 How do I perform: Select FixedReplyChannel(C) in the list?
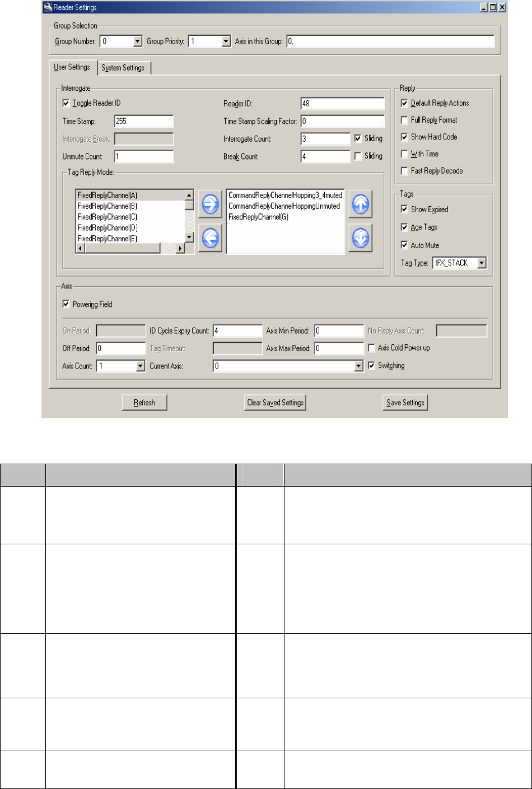130,217
